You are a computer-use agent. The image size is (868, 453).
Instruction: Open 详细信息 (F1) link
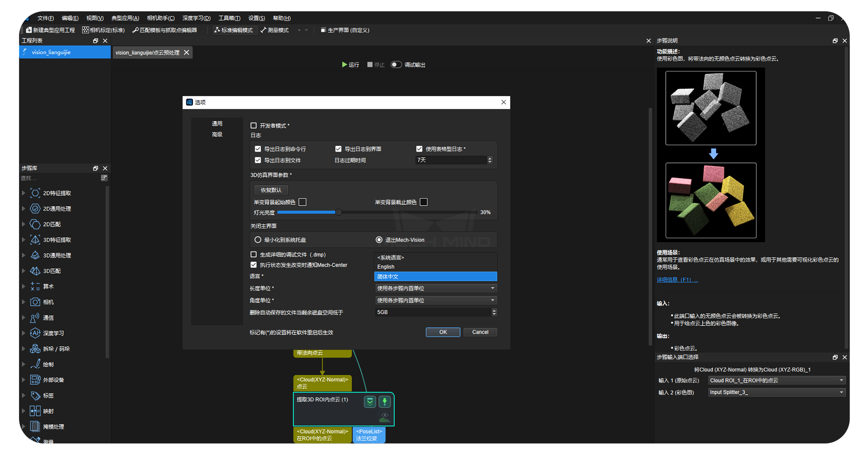click(x=677, y=280)
